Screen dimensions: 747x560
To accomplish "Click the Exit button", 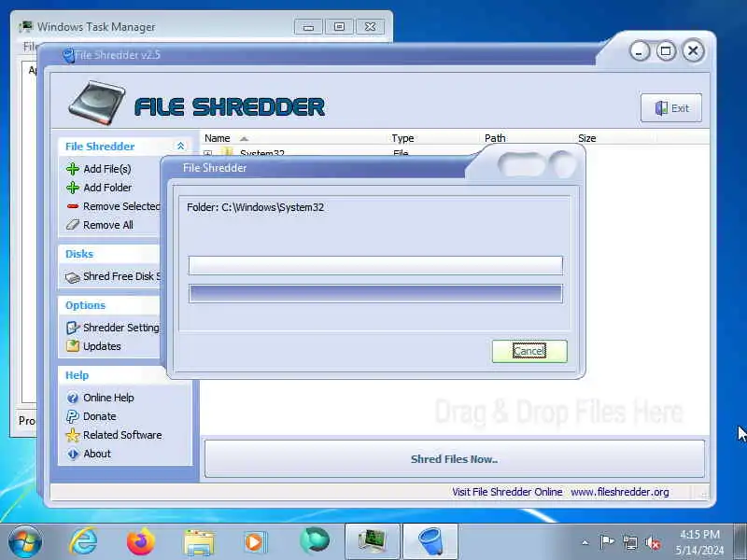I will 671,108.
